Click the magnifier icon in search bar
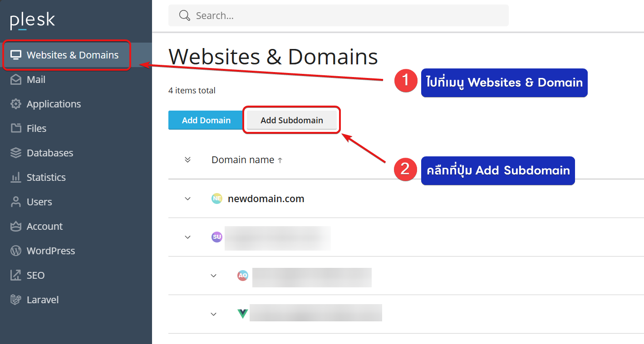Screen dimensions: 644x344 184,15
